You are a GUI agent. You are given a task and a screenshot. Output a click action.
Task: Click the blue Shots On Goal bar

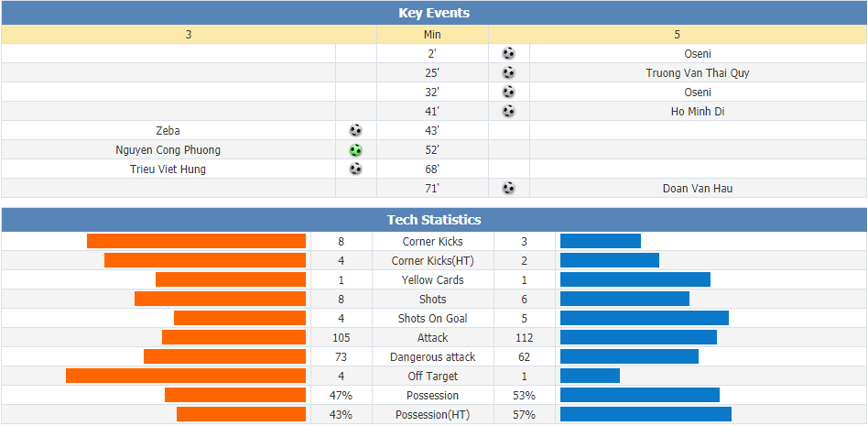[645, 318]
